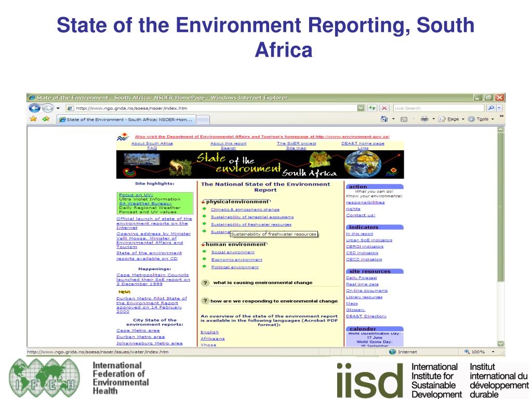
Task: Click the Contact us! link
Action: [361, 215]
